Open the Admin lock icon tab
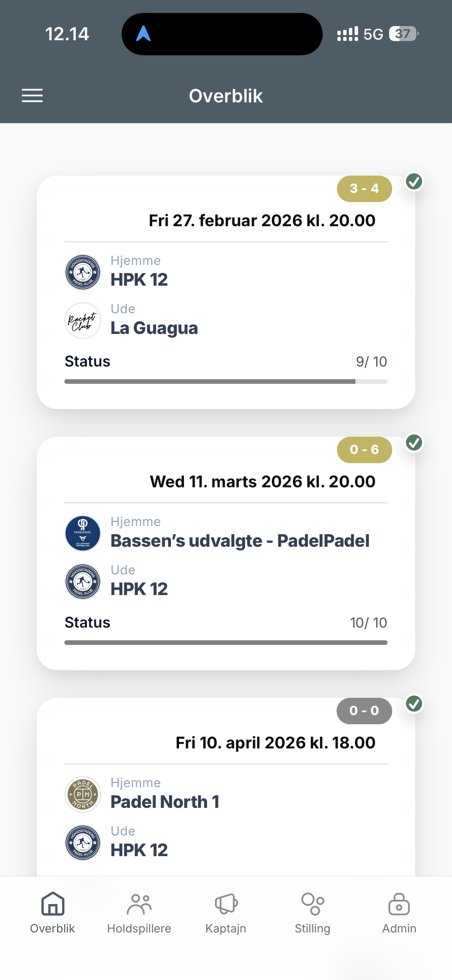The height and width of the screenshot is (980, 452). click(399, 913)
